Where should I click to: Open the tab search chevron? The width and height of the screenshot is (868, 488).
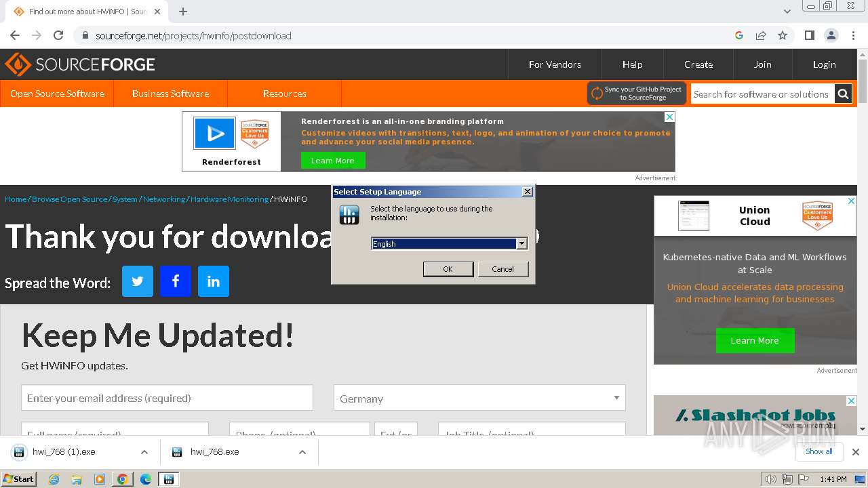coord(787,12)
